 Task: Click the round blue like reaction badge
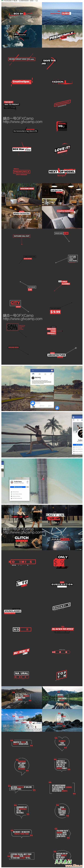(57, 408)
